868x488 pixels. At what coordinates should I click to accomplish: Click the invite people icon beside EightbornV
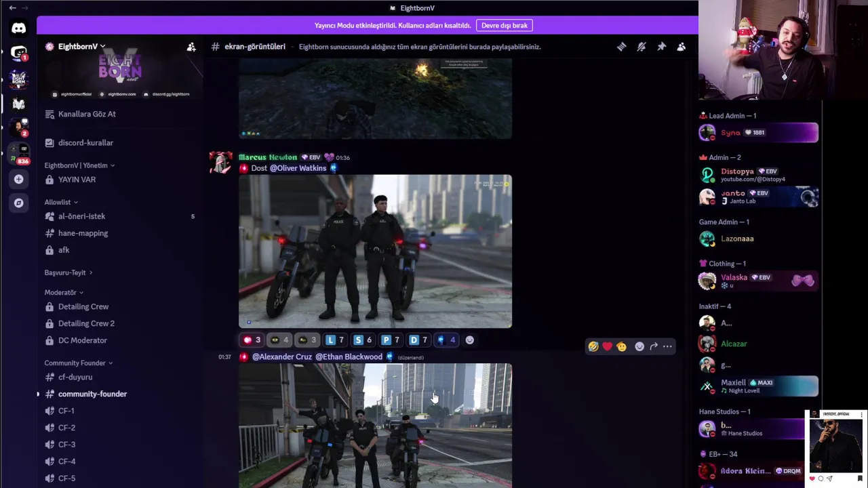191,47
